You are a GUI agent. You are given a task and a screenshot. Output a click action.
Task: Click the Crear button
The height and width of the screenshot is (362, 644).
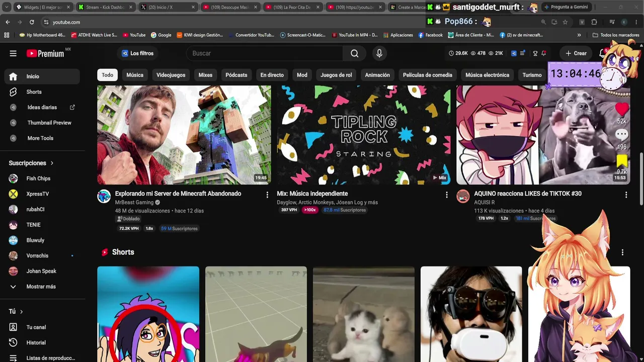(576, 53)
